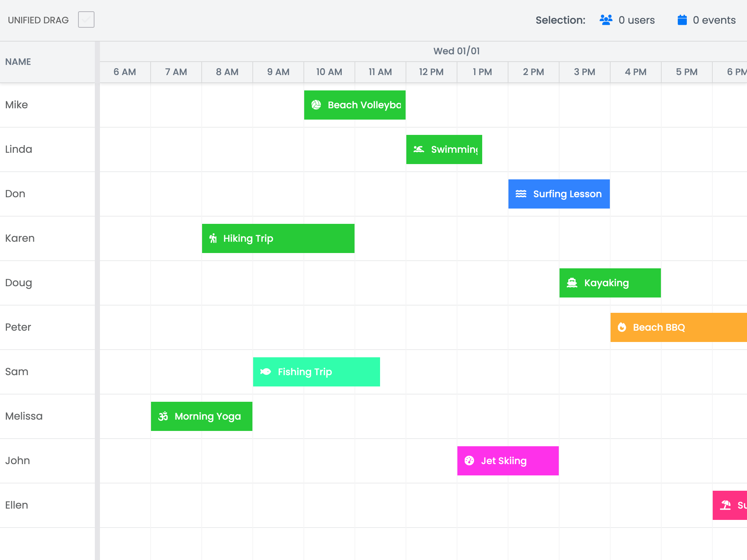The image size is (747, 560).
Task: Click the 1 PM time header
Action: (x=483, y=72)
